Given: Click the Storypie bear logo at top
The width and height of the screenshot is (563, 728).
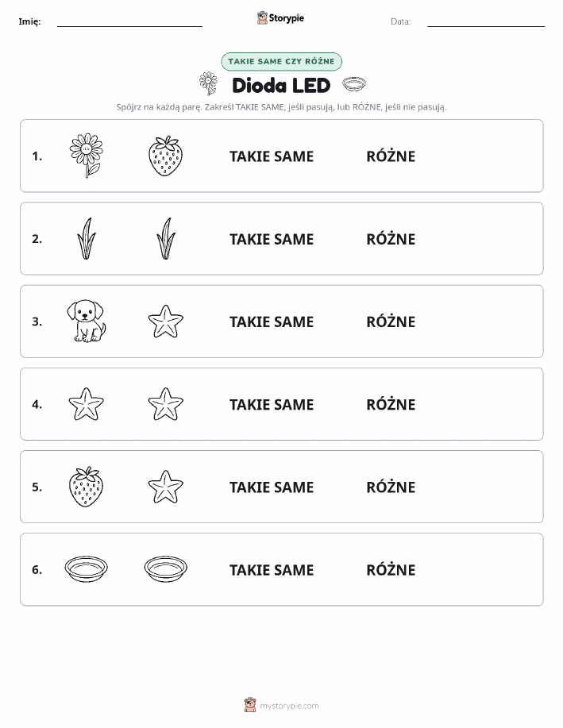Looking at the screenshot, I should click(263, 17).
